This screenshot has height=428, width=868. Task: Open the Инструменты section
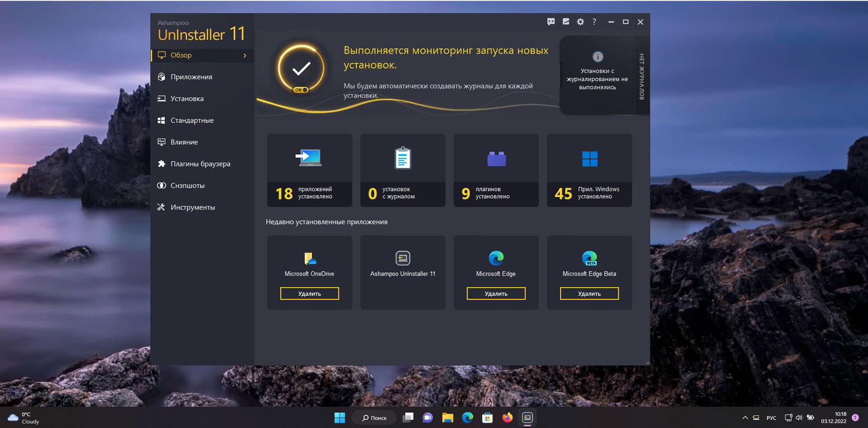click(202, 207)
